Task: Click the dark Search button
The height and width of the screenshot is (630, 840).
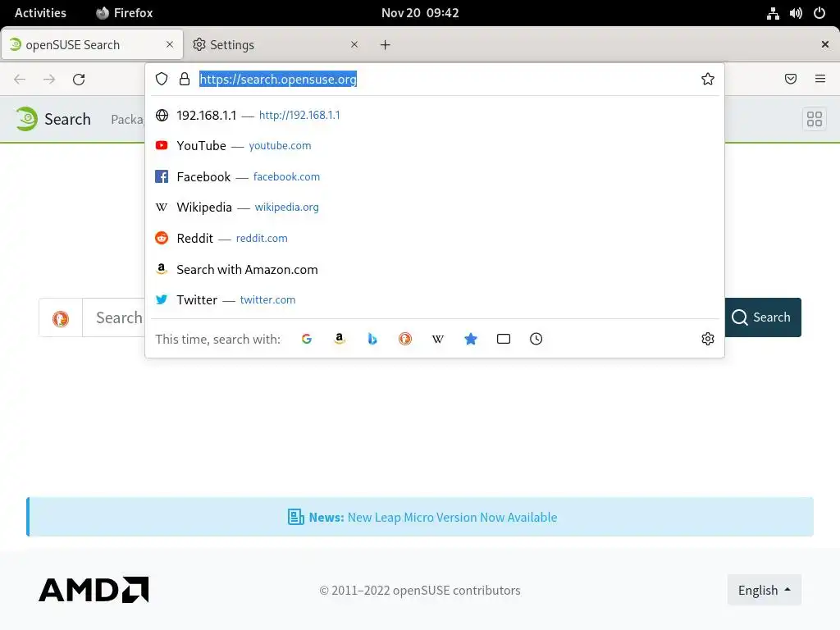Action: coord(763,317)
